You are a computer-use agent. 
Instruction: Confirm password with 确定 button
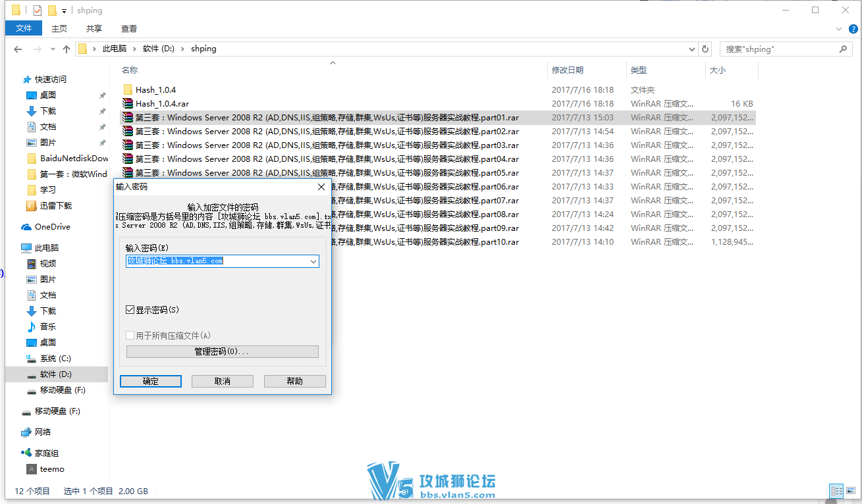pos(151,381)
